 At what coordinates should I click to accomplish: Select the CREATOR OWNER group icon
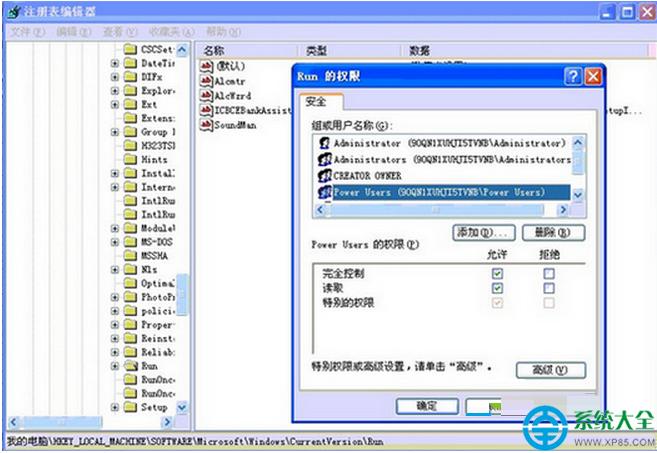click(x=325, y=176)
